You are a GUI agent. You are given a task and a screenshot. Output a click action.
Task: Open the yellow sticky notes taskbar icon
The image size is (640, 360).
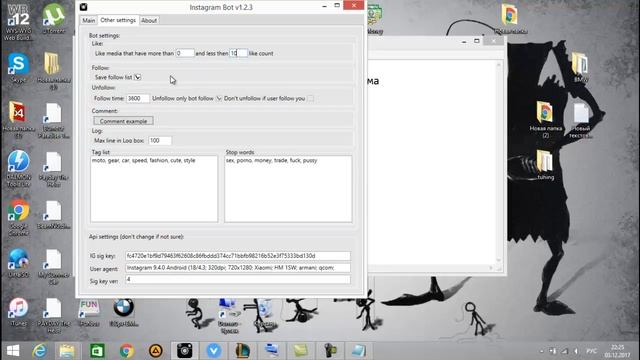(x=300, y=351)
